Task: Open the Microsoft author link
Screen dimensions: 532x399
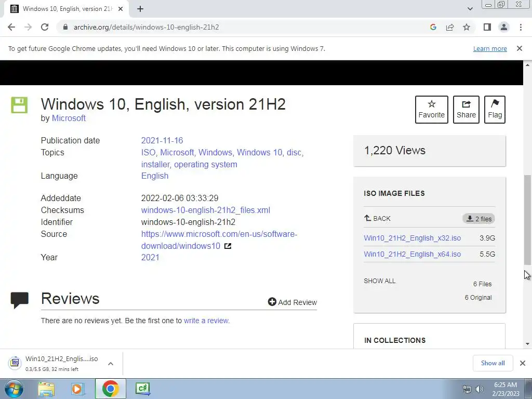Action: point(69,118)
